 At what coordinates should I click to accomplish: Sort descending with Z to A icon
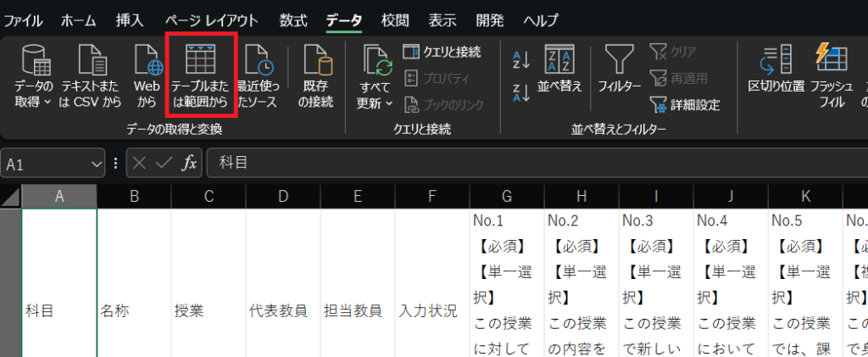[521, 92]
